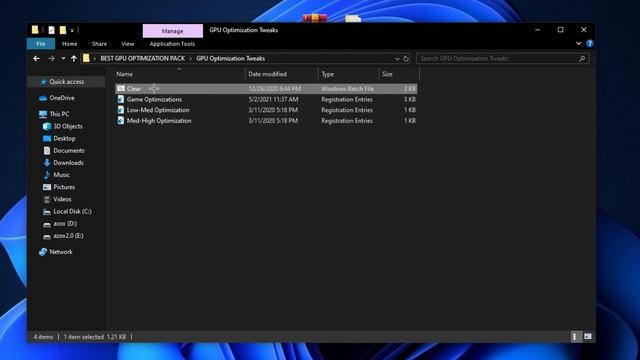Select the Game Optimizations file

click(x=266, y=100)
